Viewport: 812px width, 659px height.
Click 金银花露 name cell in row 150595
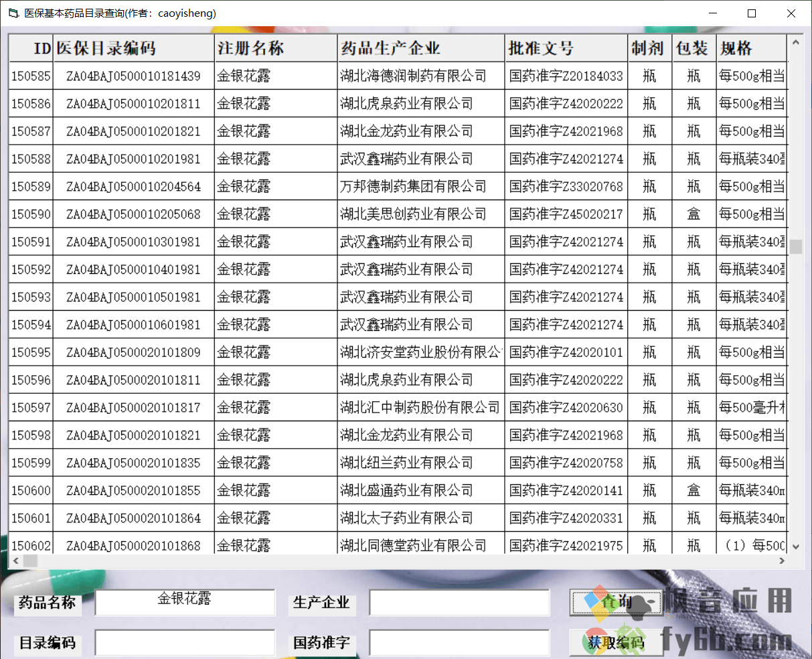(x=276, y=352)
